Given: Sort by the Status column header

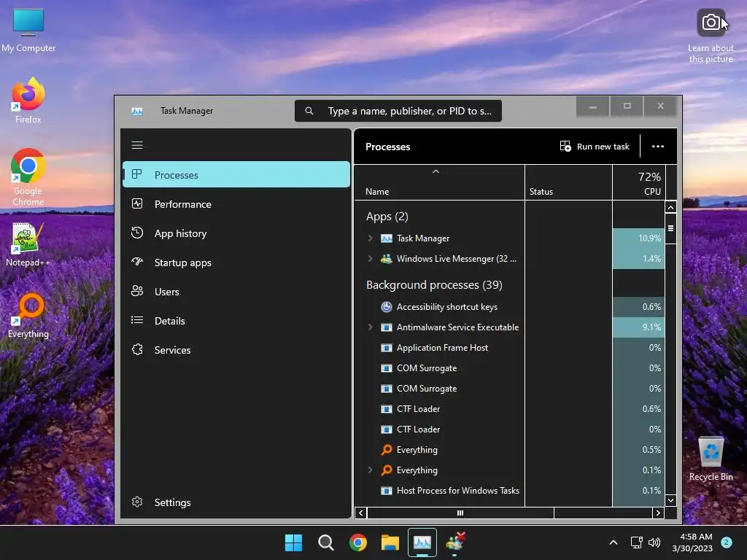Looking at the screenshot, I should click(x=568, y=183).
